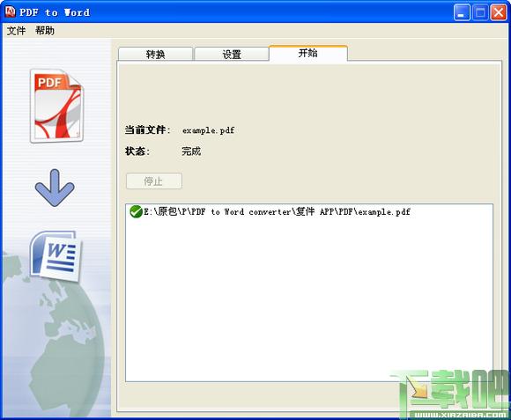
Task: Minimize the PDF to Word window
Action: [462, 12]
